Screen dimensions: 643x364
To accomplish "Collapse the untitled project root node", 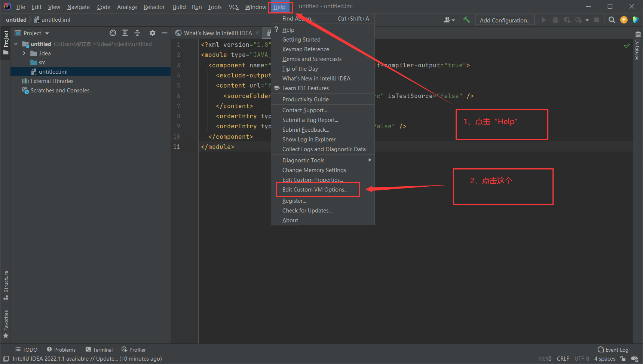I will [16, 44].
